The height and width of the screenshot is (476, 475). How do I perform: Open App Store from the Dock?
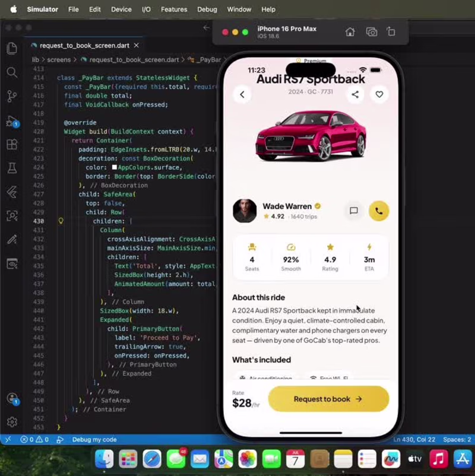coord(463,459)
